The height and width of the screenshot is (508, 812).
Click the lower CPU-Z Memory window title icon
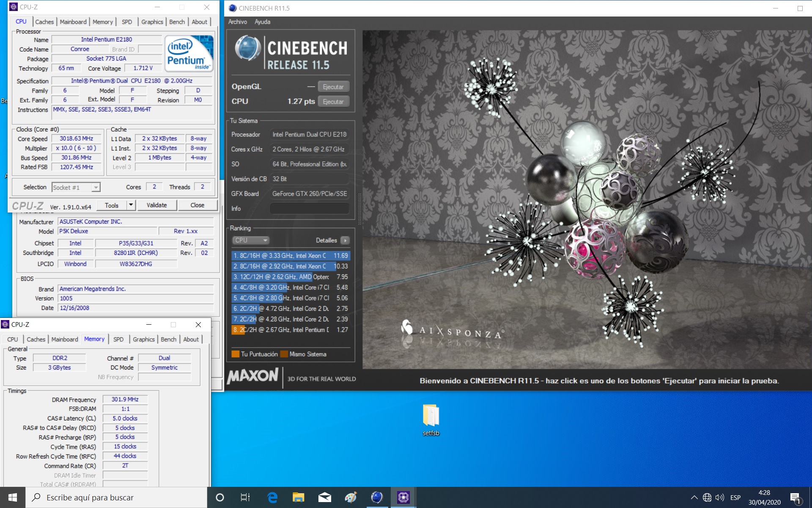click(5, 324)
